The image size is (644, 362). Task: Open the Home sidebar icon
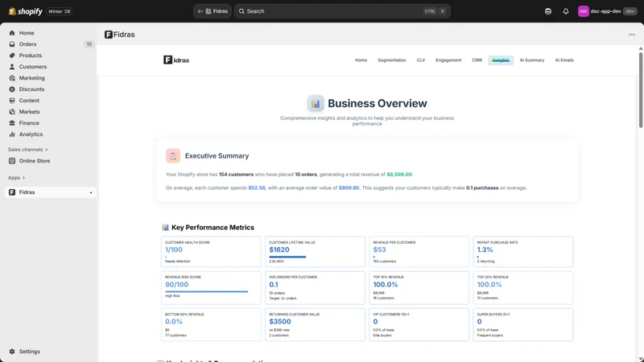tap(12, 33)
